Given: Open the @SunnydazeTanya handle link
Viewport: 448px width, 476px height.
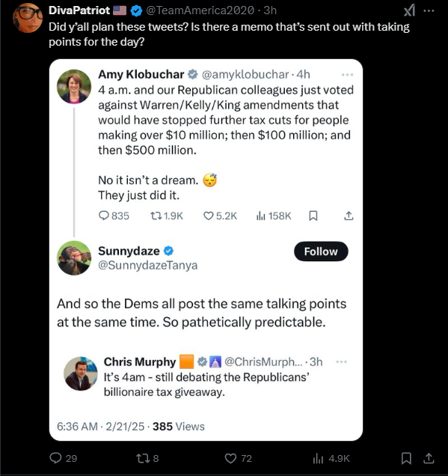Looking at the screenshot, I should (x=148, y=266).
